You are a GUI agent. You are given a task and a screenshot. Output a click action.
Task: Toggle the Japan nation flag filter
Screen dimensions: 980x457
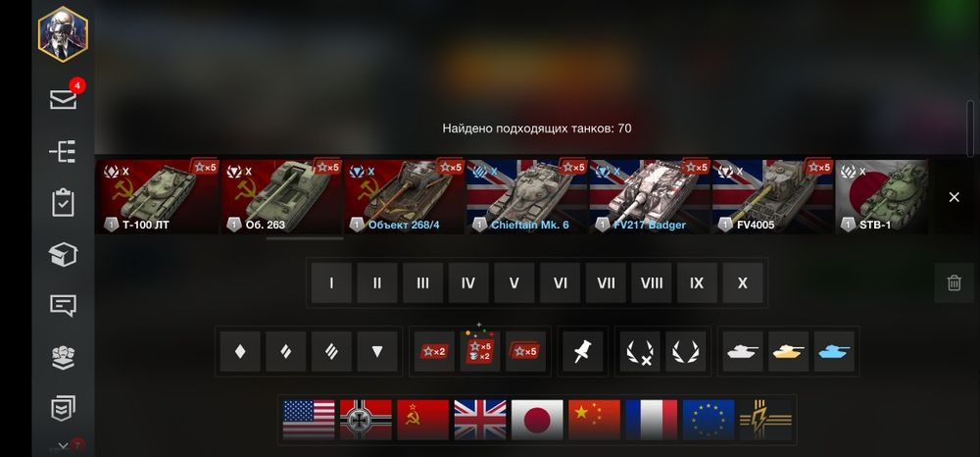(537, 420)
